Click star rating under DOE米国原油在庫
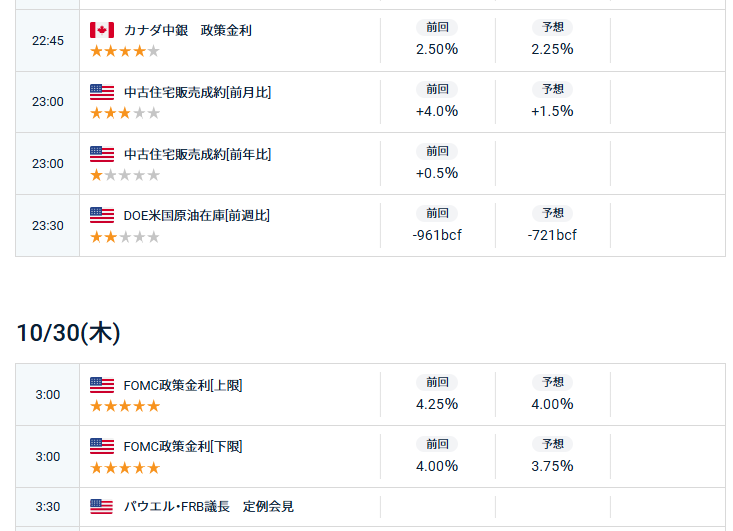Viewport: 733px width, 531px height. (x=124, y=237)
